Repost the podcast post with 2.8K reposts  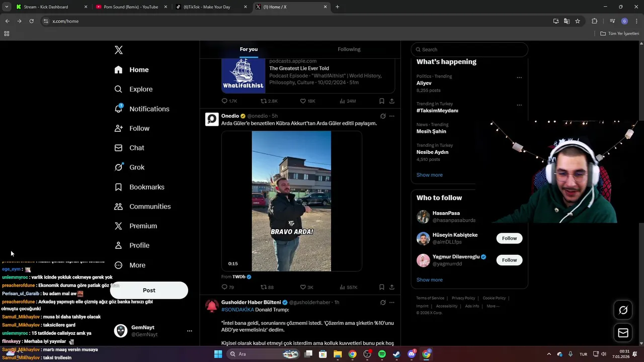click(269, 101)
